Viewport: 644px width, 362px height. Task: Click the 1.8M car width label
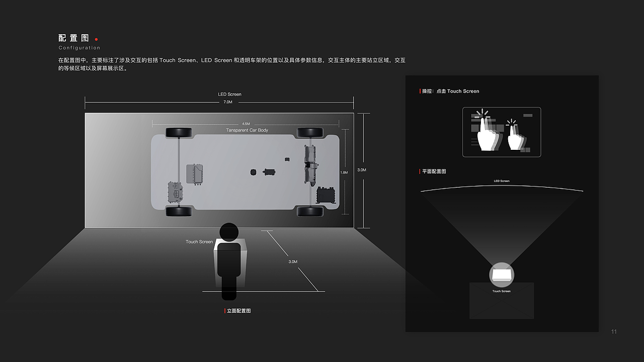[344, 172]
